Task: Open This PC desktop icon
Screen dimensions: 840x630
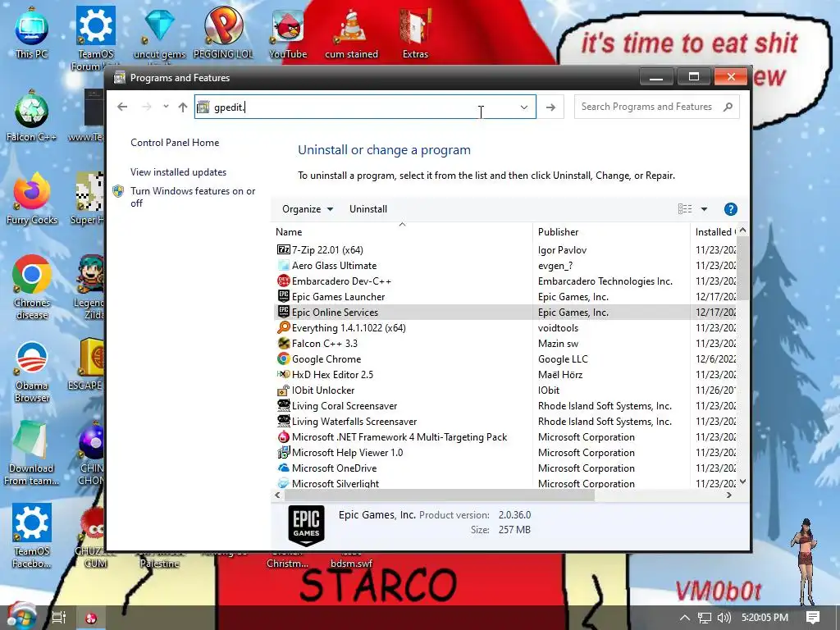Action: pos(32,33)
